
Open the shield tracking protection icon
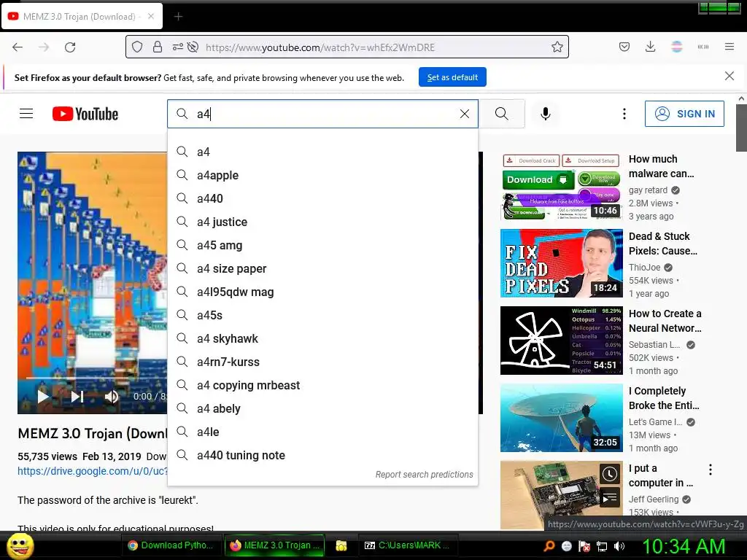pyautogui.click(x=137, y=47)
